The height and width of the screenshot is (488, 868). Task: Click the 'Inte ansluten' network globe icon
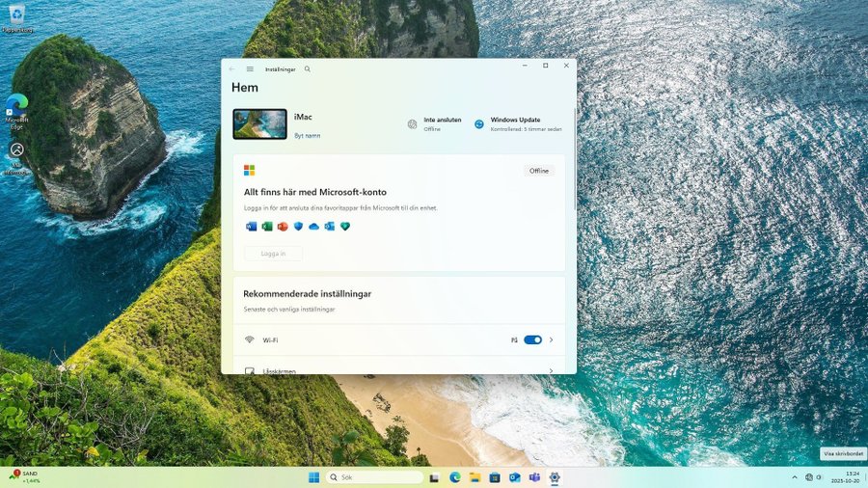tap(413, 123)
